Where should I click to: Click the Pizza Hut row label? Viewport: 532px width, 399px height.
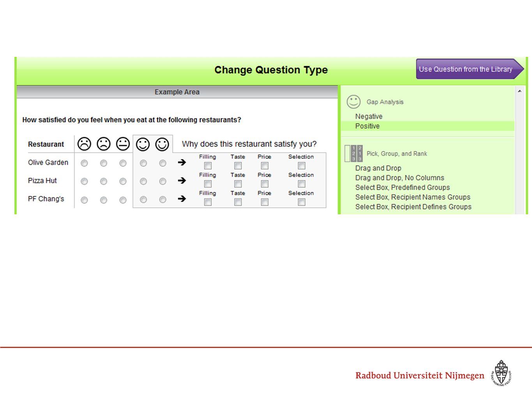click(42, 181)
